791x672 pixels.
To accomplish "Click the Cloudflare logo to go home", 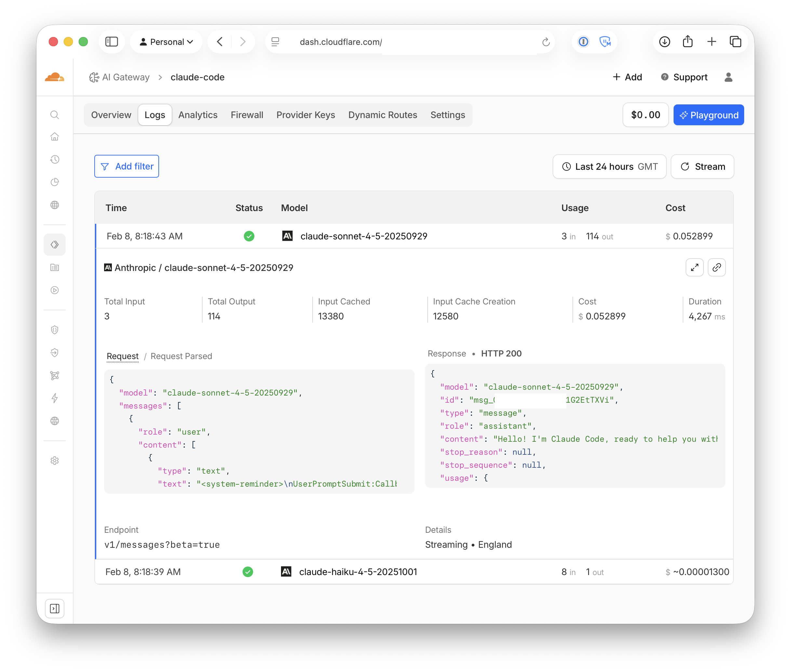I will (x=55, y=77).
